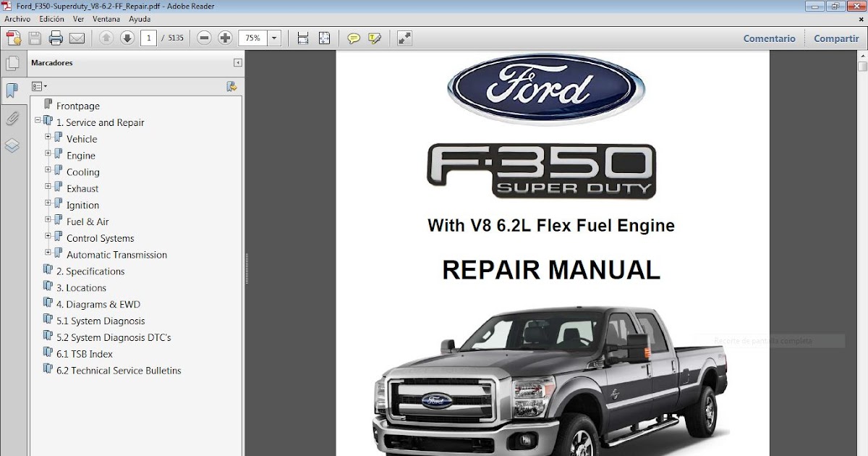Open the bookmark options menu
Viewport: 868px width, 456px height.
click(x=39, y=86)
